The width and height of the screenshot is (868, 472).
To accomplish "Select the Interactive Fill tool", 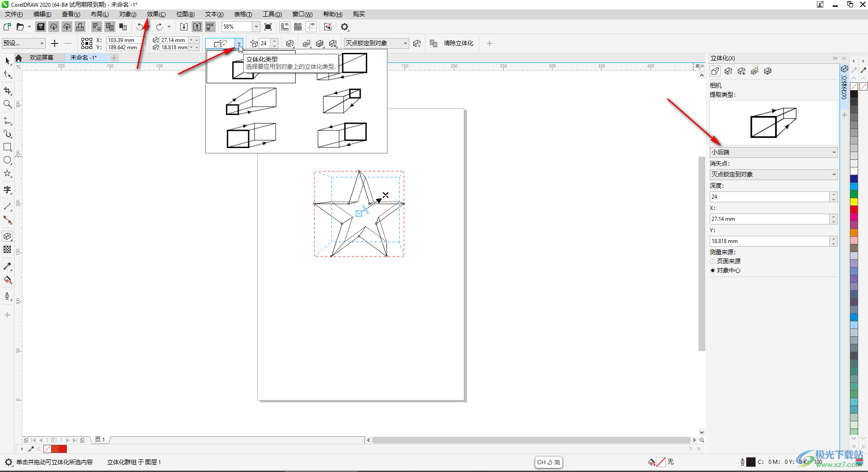I will coord(7,280).
